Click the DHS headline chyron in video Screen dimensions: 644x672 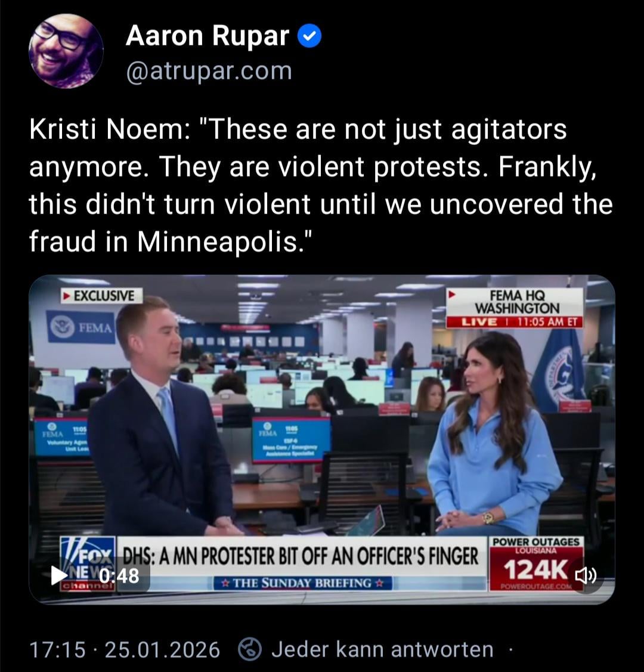(301, 556)
